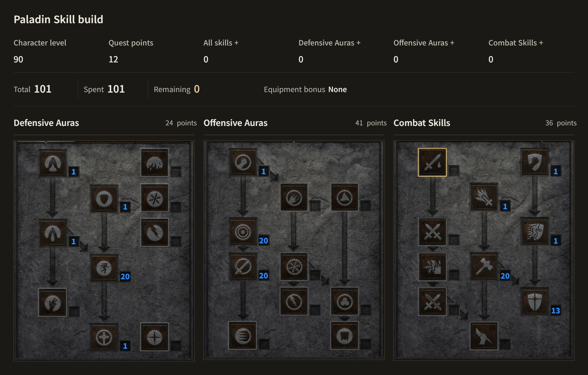Click the '24 points' Defensive Auras total
This screenshot has width=588, height=375.
click(181, 123)
